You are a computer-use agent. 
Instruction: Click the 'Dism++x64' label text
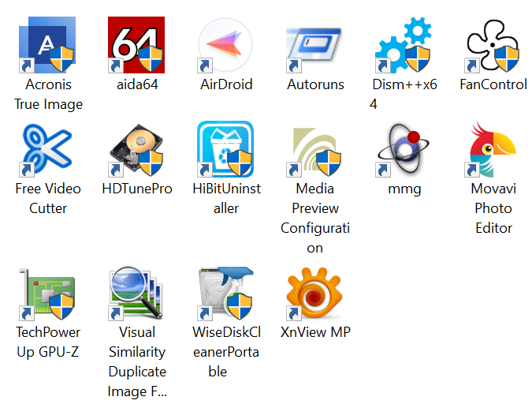point(404,95)
